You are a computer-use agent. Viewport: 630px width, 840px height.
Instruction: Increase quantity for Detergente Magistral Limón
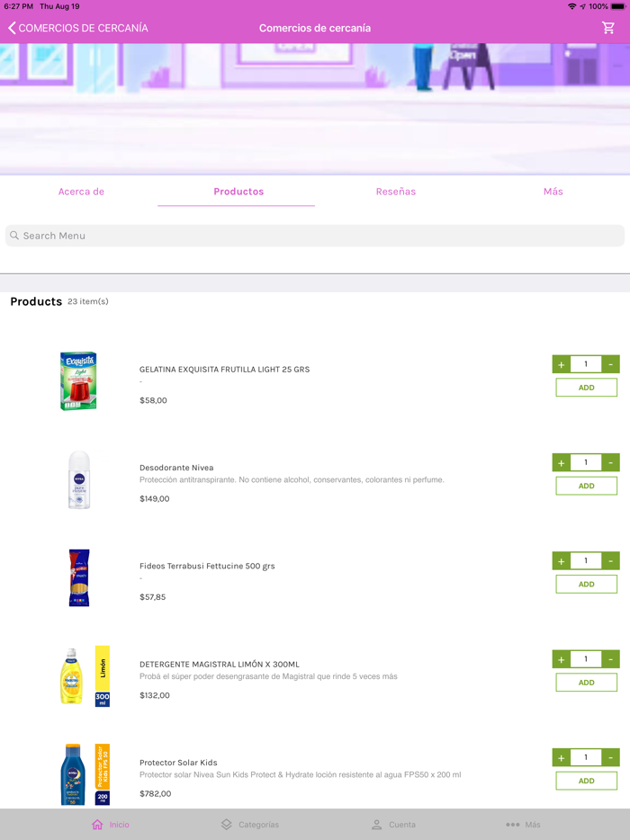pos(562,659)
